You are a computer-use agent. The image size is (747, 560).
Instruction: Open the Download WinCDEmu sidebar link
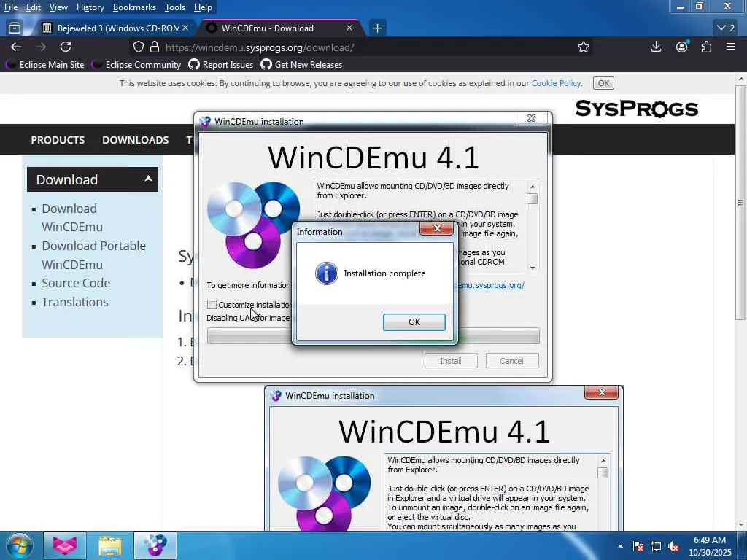click(x=72, y=217)
